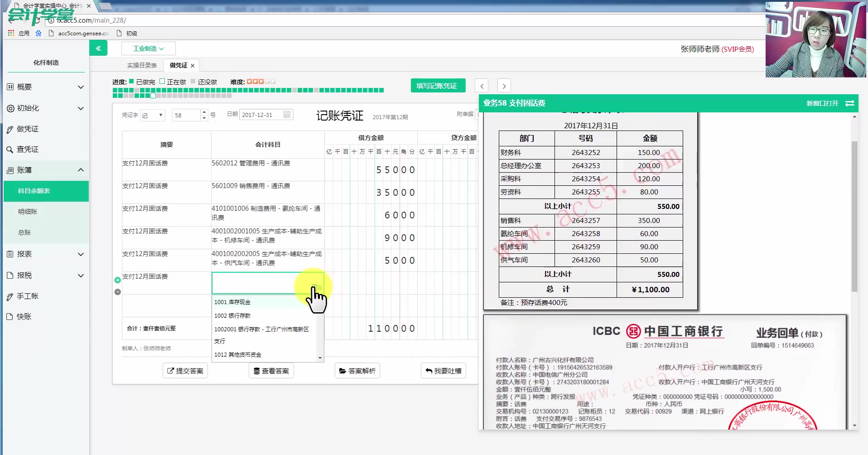Collapse the 账簿 sidebar section
The image size is (868, 455).
point(81,170)
